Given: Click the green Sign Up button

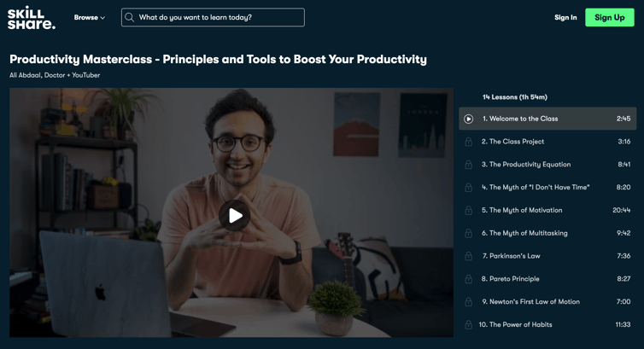Looking at the screenshot, I should point(610,17).
